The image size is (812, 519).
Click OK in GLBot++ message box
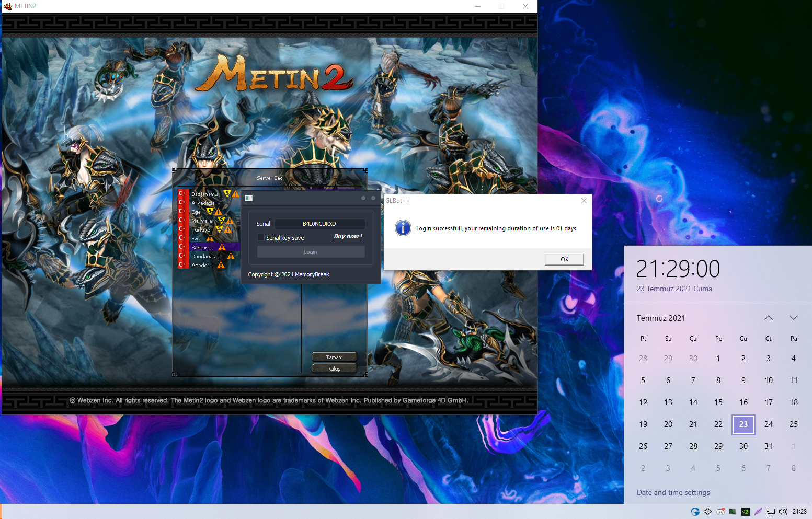[x=564, y=259]
